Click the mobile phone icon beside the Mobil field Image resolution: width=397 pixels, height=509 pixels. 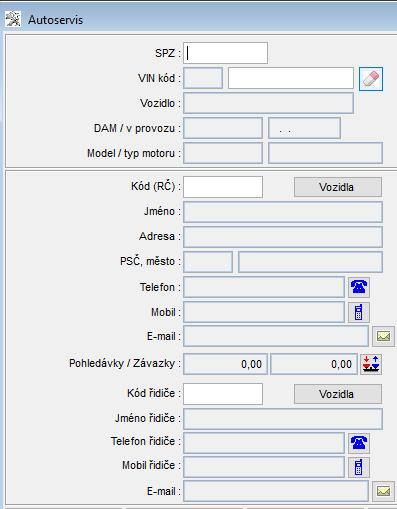click(359, 312)
